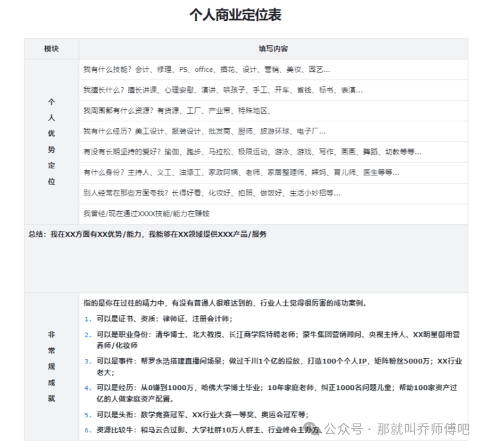Click the row about 有没有长期坚持的爱好
Viewport: 485px width, 448px height.
tap(252, 152)
